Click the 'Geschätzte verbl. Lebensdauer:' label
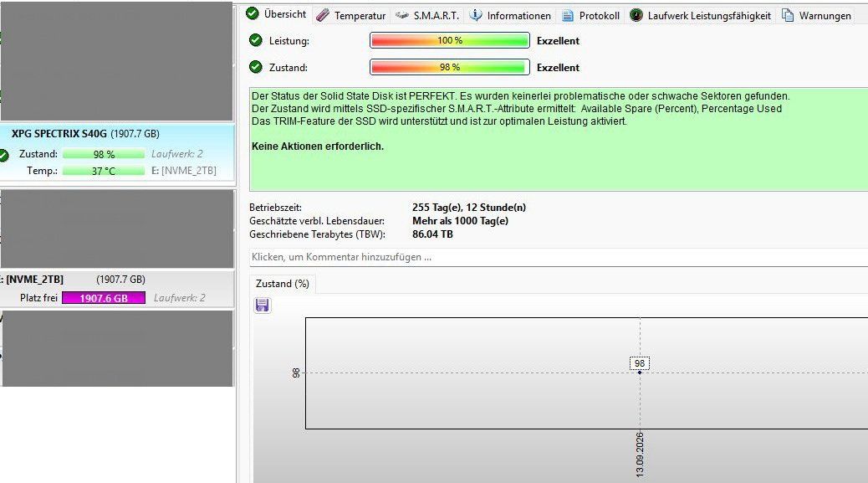This screenshot has height=483, width=868. (x=317, y=221)
